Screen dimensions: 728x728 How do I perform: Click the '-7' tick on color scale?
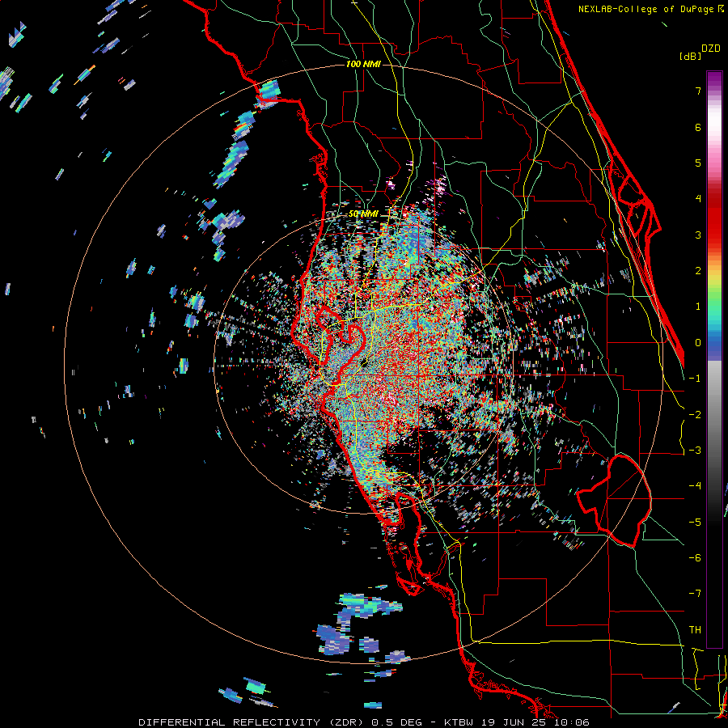tap(695, 594)
